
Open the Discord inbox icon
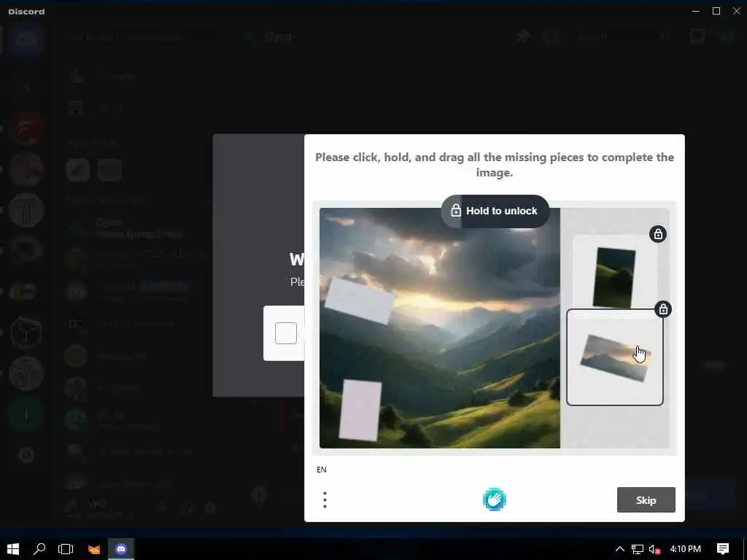(697, 36)
